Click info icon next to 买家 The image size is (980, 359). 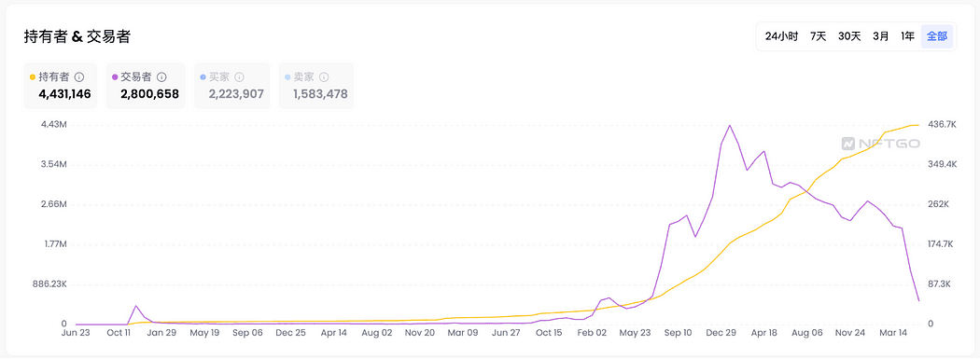pos(239,77)
